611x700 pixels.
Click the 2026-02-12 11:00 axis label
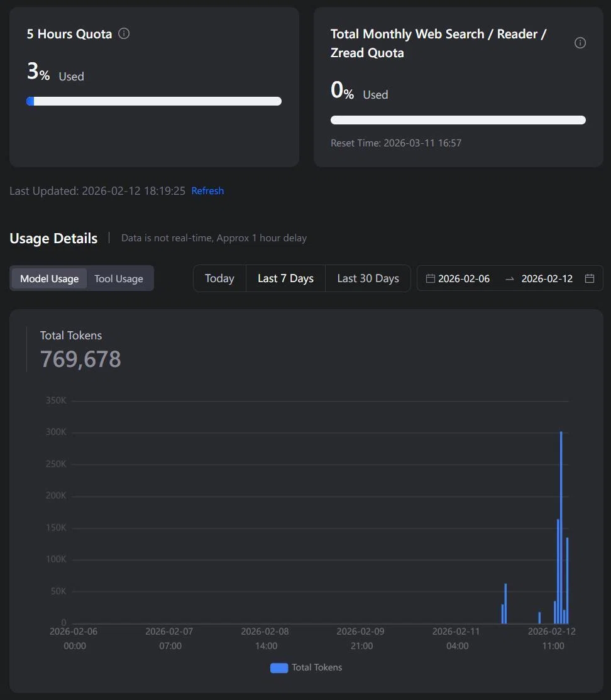click(552, 638)
